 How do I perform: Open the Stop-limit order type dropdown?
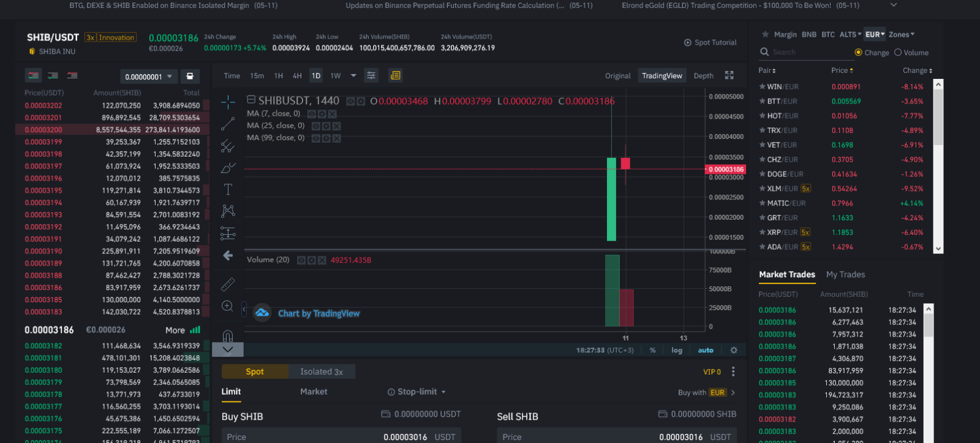417,392
